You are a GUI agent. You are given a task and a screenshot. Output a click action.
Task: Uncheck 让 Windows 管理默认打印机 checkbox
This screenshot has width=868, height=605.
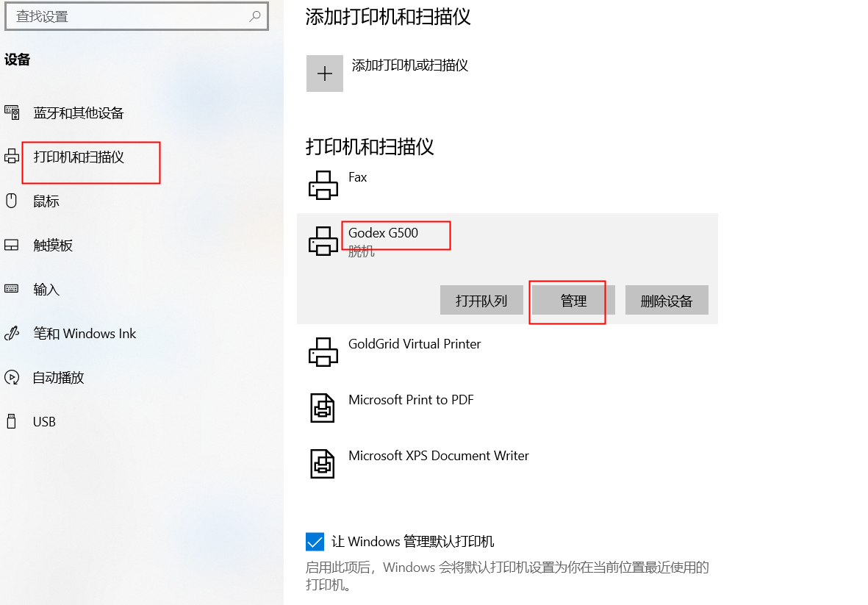coord(315,541)
